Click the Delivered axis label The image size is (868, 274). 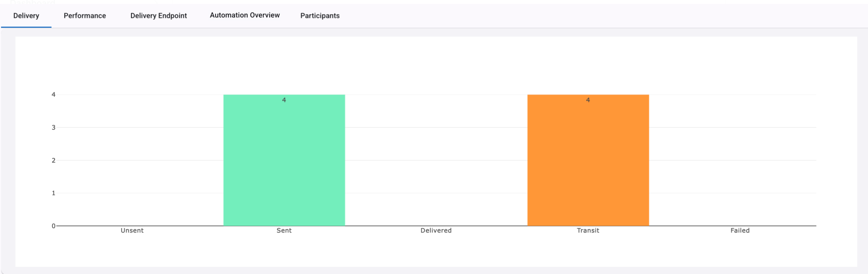click(436, 230)
